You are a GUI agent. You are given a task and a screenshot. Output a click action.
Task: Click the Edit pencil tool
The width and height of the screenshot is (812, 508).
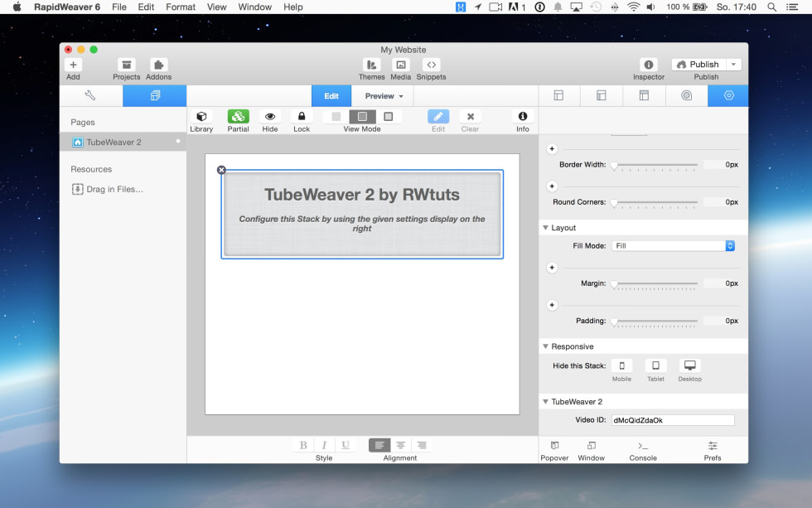(438, 117)
